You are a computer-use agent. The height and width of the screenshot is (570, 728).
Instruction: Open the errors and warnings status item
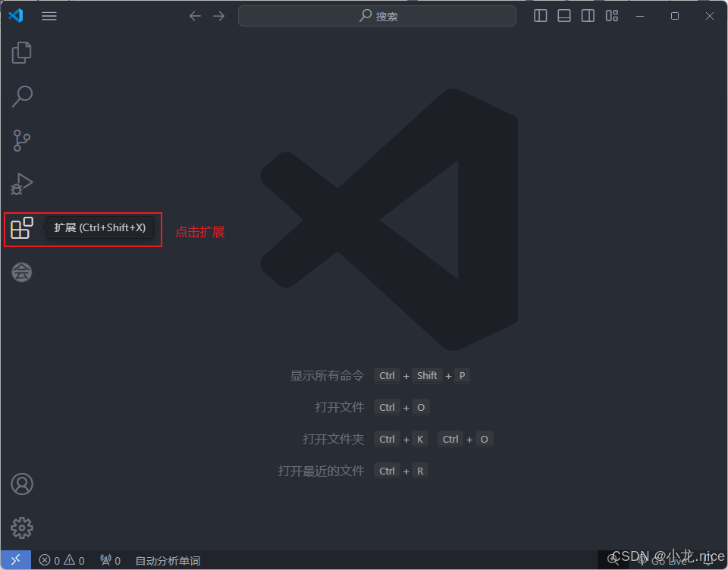[61, 560]
